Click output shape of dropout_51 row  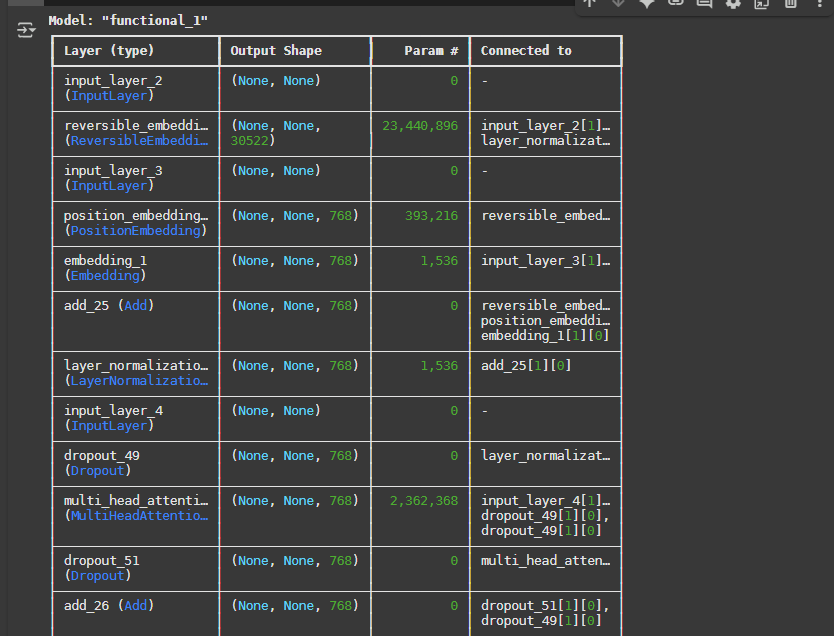coord(295,561)
